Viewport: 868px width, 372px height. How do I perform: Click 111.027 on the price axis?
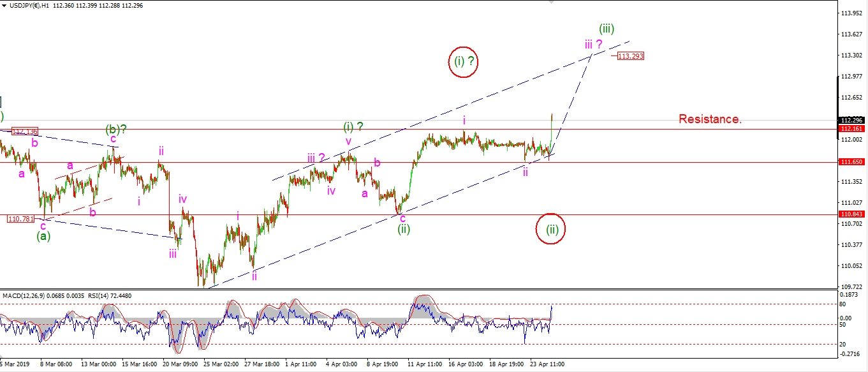click(851, 203)
